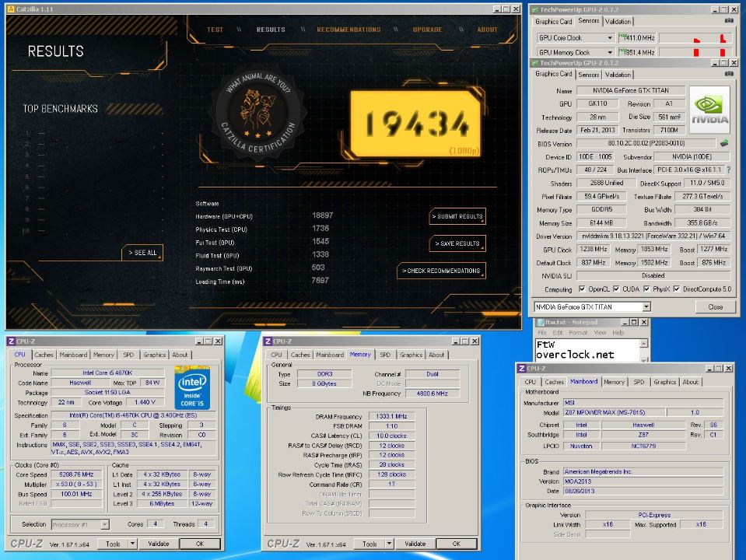Click the Close button in GPU-Z

pos(715,307)
